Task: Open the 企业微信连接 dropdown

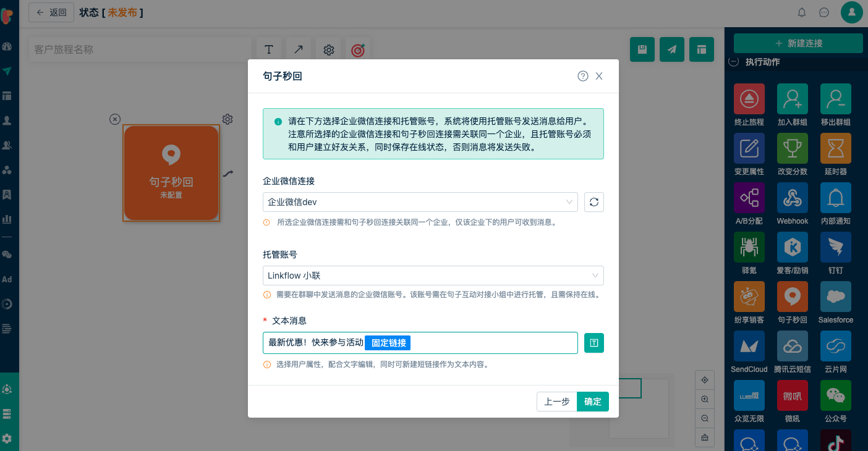Action: [420, 202]
